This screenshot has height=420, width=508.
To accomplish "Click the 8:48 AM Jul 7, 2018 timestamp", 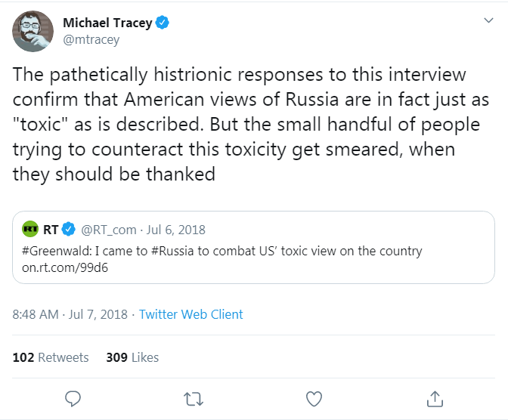I will [x=67, y=314].
